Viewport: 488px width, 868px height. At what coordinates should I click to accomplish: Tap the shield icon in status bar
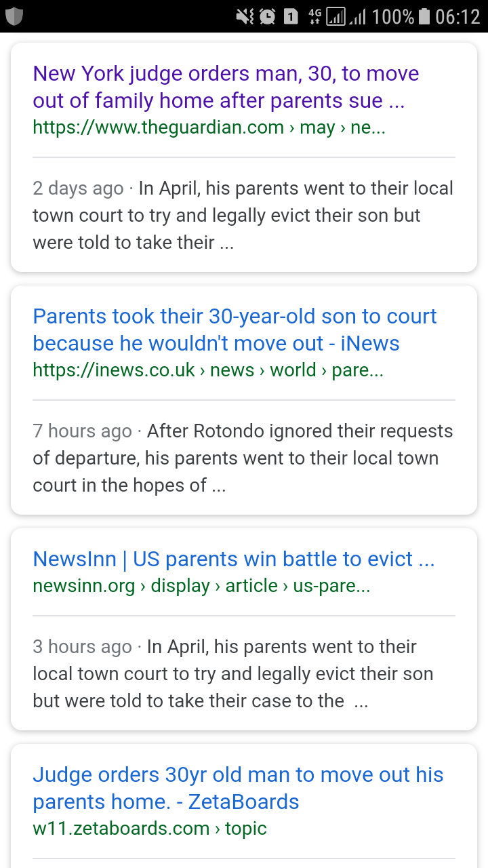point(14,16)
